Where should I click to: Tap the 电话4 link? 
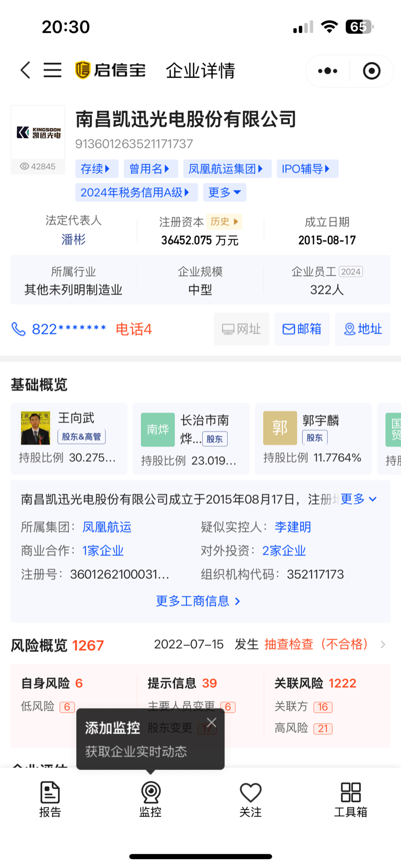tap(134, 329)
